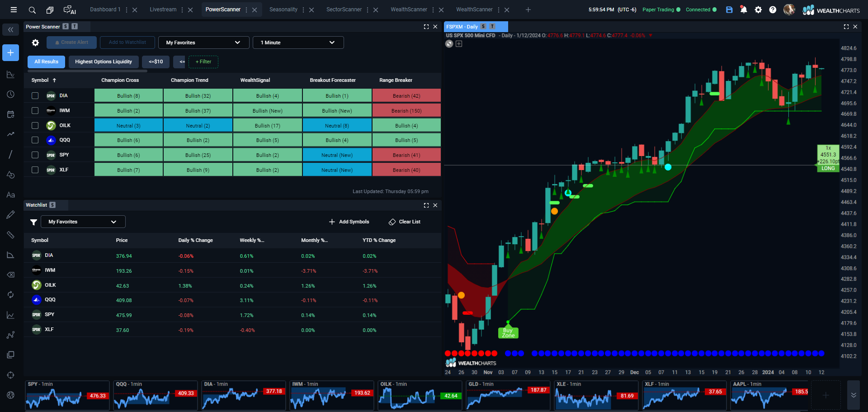Image resolution: width=868 pixels, height=412 pixels.
Task: Select All Results filter
Action: pos(46,62)
